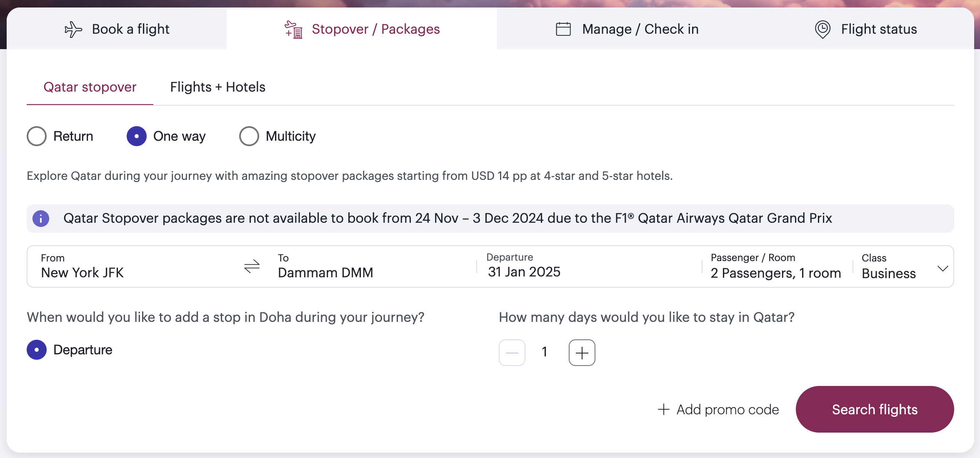The image size is (980, 458).
Task: Expand the Class dropdown chevron arrow
Action: click(x=942, y=269)
